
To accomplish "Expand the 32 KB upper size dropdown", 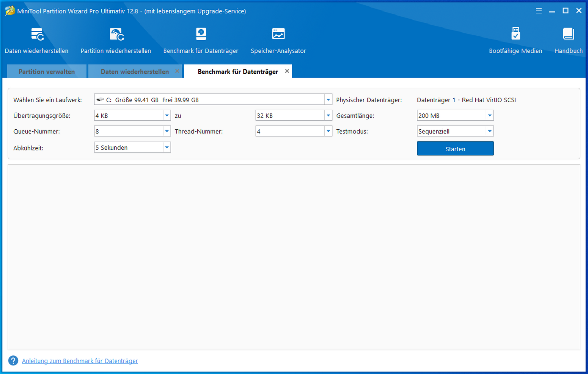I will [x=328, y=115].
